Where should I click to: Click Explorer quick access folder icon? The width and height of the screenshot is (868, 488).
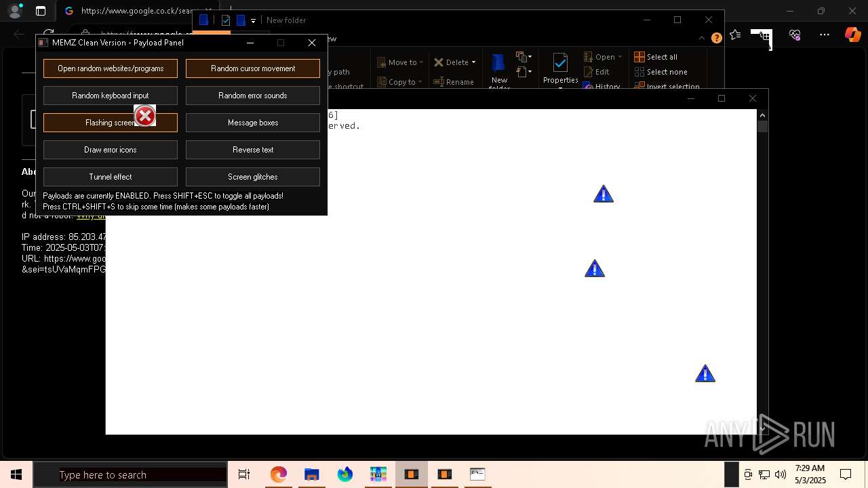pyautogui.click(x=203, y=20)
